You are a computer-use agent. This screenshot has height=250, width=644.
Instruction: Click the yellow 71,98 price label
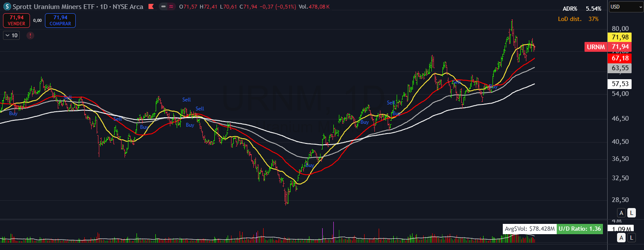(x=620, y=37)
